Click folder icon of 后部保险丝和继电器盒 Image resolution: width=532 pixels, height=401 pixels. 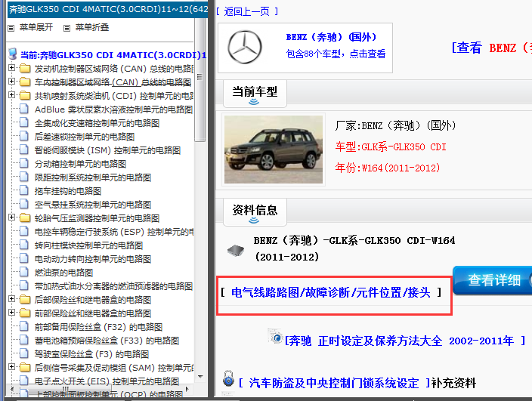(25, 299)
